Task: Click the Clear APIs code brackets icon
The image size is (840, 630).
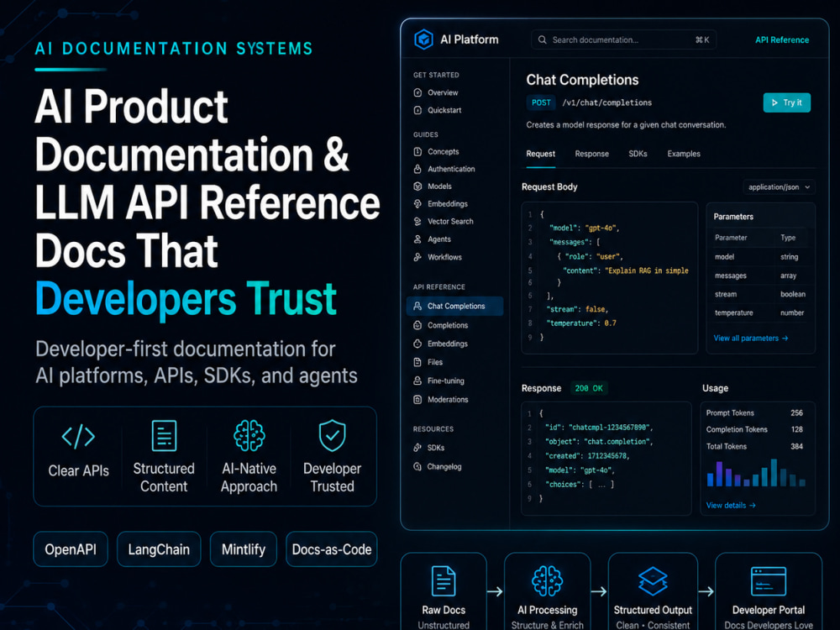Action: click(x=78, y=436)
